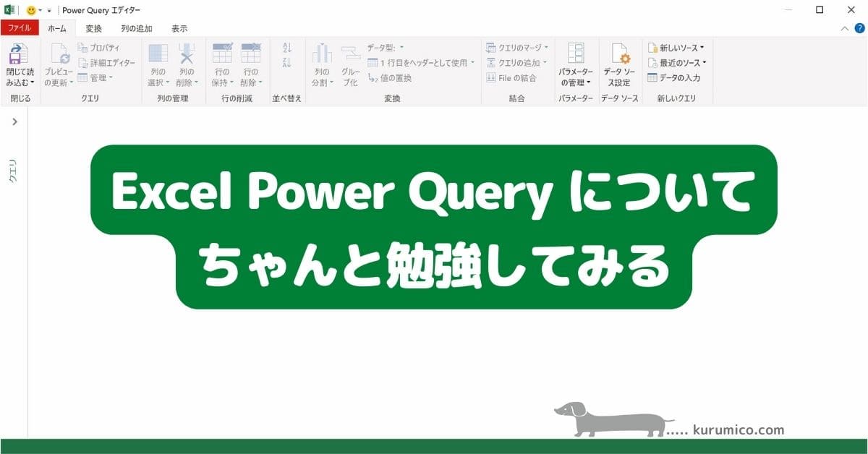Open the blue Help question mark icon
The width and height of the screenshot is (868, 454).
tap(859, 28)
